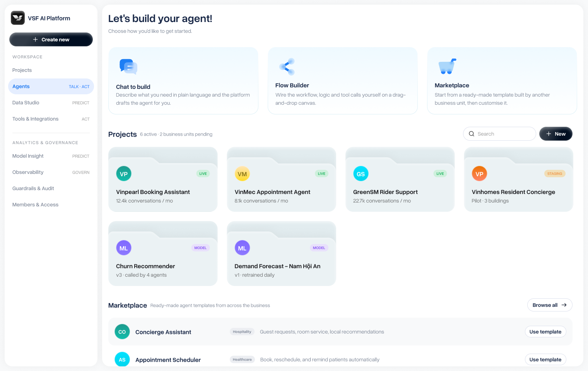This screenshot has height=371, width=588.
Task: Click the ML avatar of Churn Recommender
Action: (124, 248)
